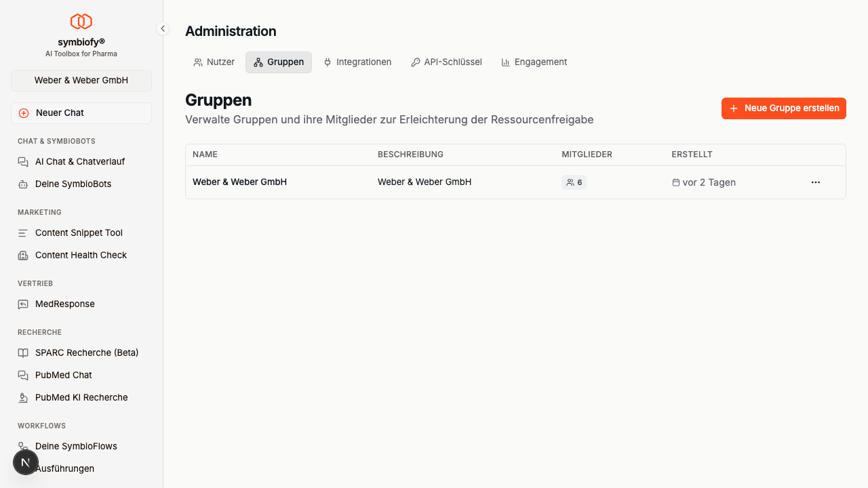Launch the Content Health Check
This screenshot has height=488, width=868.
click(x=81, y=255)
